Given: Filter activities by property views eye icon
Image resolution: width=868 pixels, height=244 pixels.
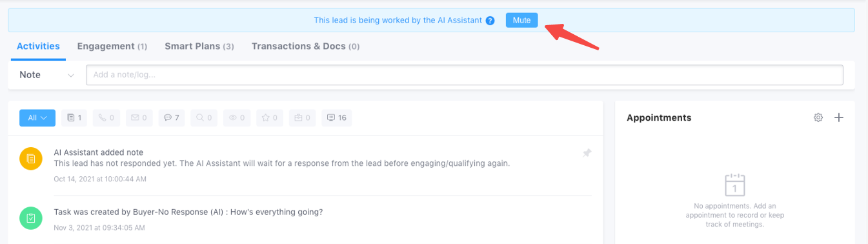Looking at the screenshot, I should pyautogui.click(x=237, y=118).
